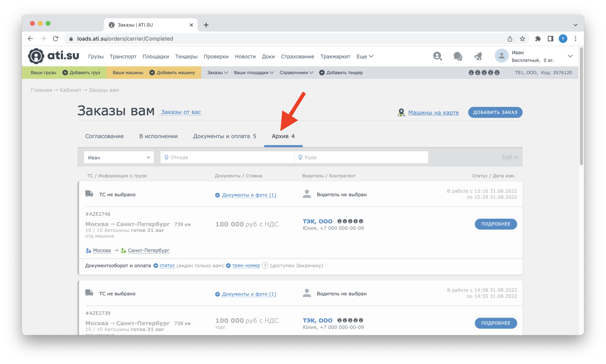Click the browser share icon
The image size is (606, 364).
pos(510,39)
